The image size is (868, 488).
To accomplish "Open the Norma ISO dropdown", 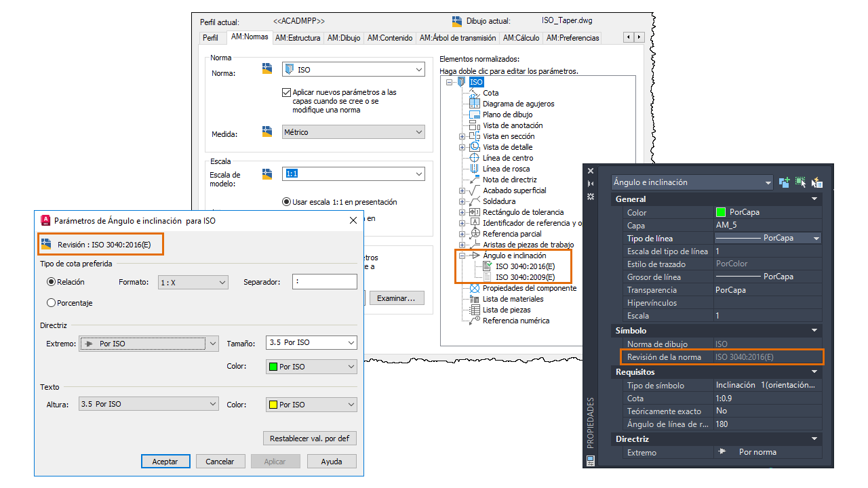I will pyautogui.click(x=353, y=70).
